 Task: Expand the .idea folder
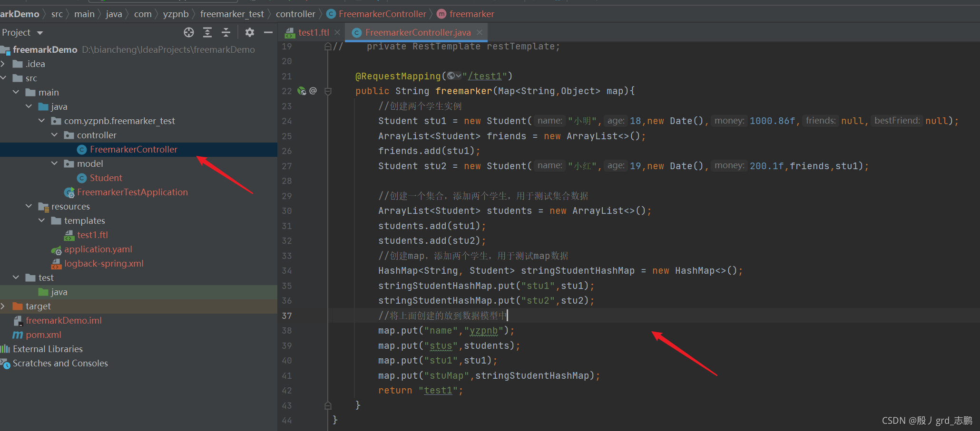(3, 64)
